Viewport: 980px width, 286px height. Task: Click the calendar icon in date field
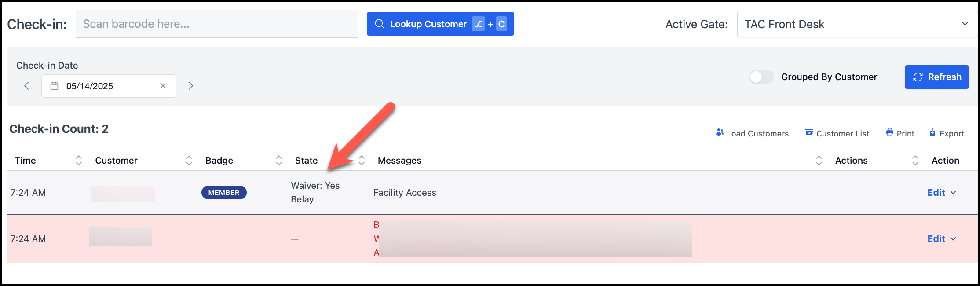tap(54, 86)
